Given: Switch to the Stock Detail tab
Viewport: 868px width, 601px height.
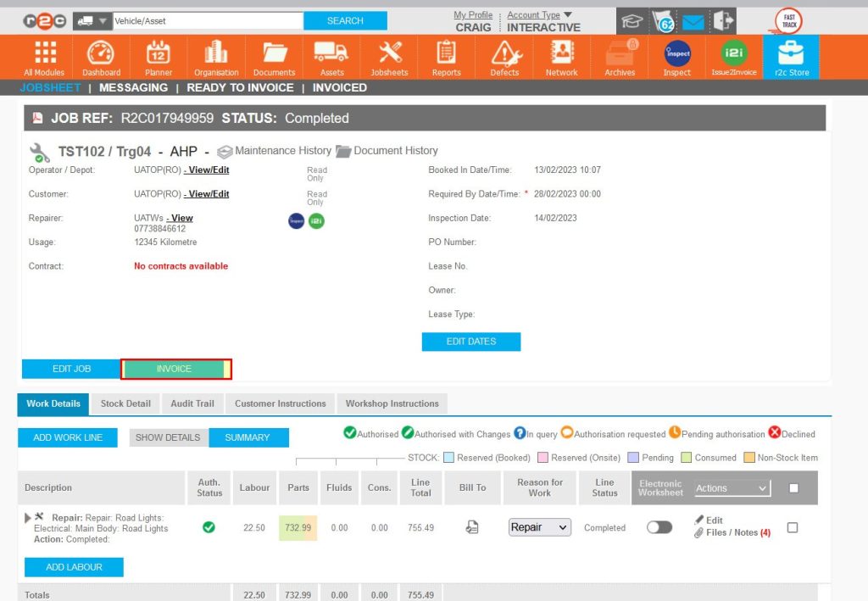Looking at the screenshot, I should pos(125,404).
